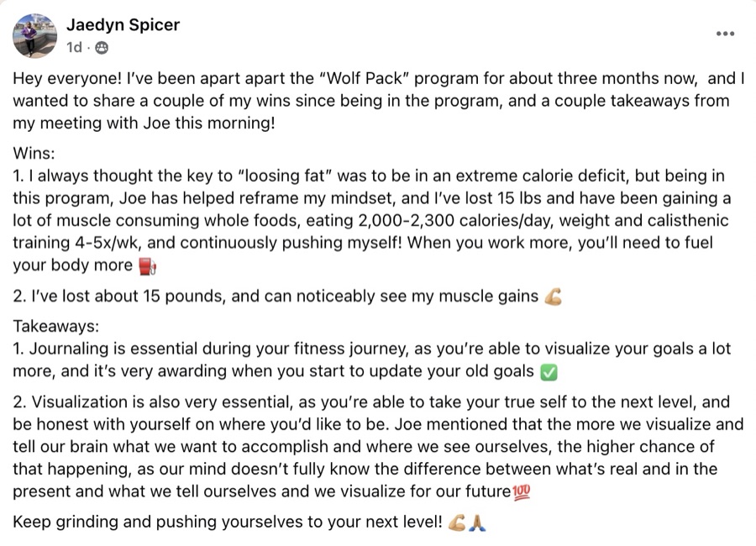Open the three-dot post options menu
The width and height of the screenshot is (756, 546).
[725, 34]
